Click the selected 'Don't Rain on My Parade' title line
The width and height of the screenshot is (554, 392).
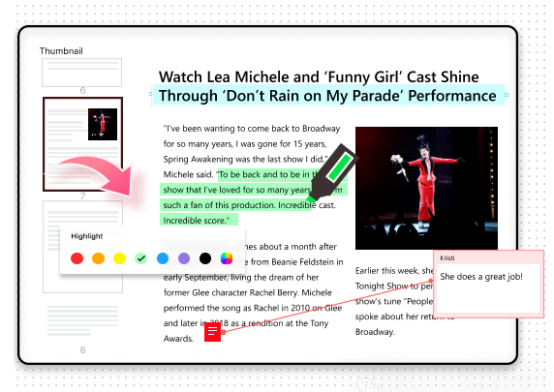click(x=328, y=96)
